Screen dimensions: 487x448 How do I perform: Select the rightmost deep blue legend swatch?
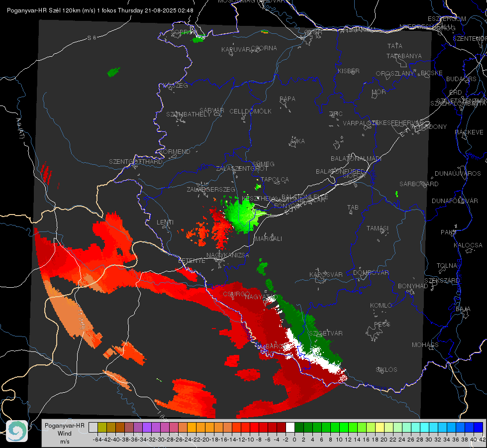point(479,427)
